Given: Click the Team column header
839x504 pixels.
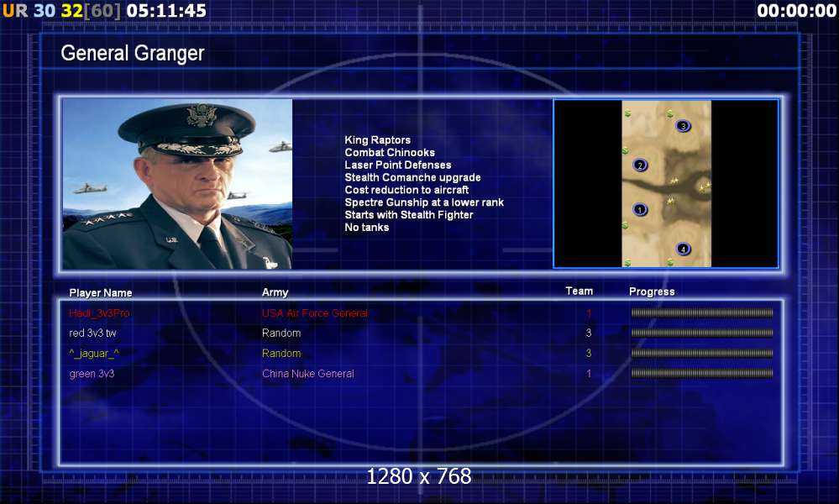Looking at the screenshot, I should [579, 291].
